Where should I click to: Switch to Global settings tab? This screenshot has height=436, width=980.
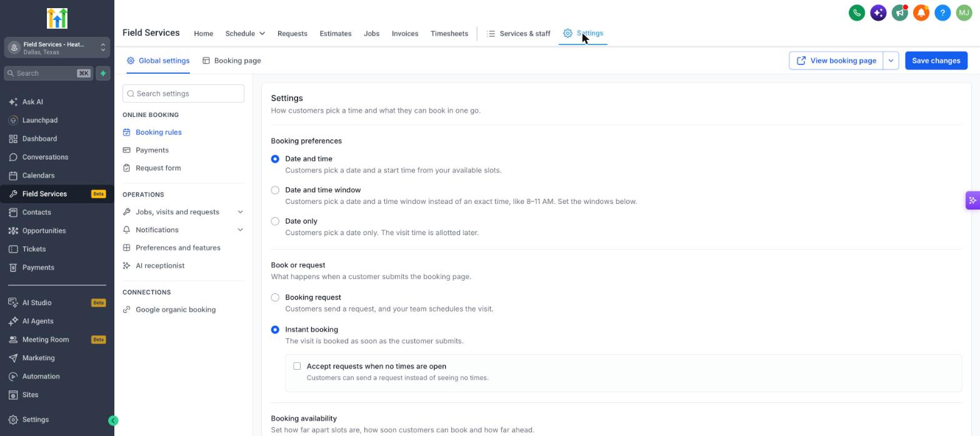(x=158, y=61)
